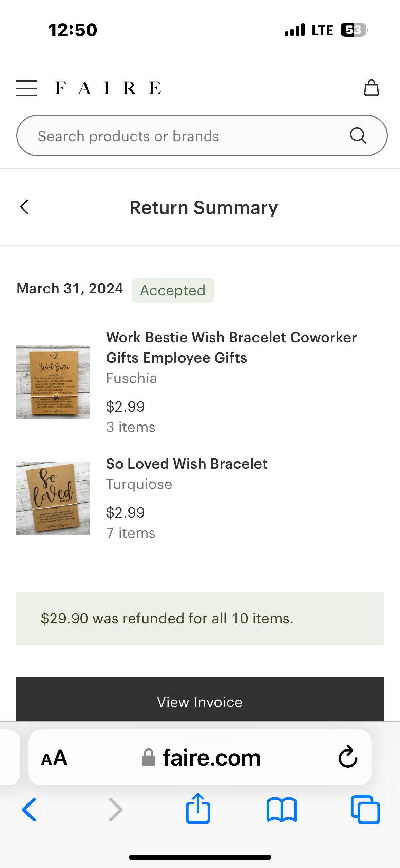This screenshot has height=868, width=400.
Task: Tap the refunded amount notice banner
Action: coord(200,618)
